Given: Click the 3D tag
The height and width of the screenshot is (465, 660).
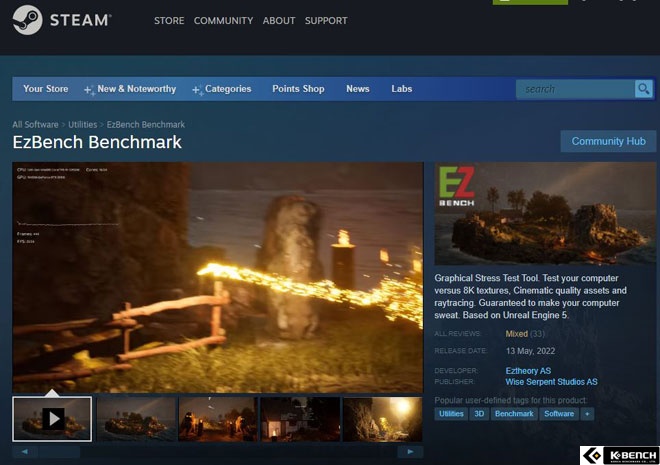Looking at the screenshot, I should [479, 414].
